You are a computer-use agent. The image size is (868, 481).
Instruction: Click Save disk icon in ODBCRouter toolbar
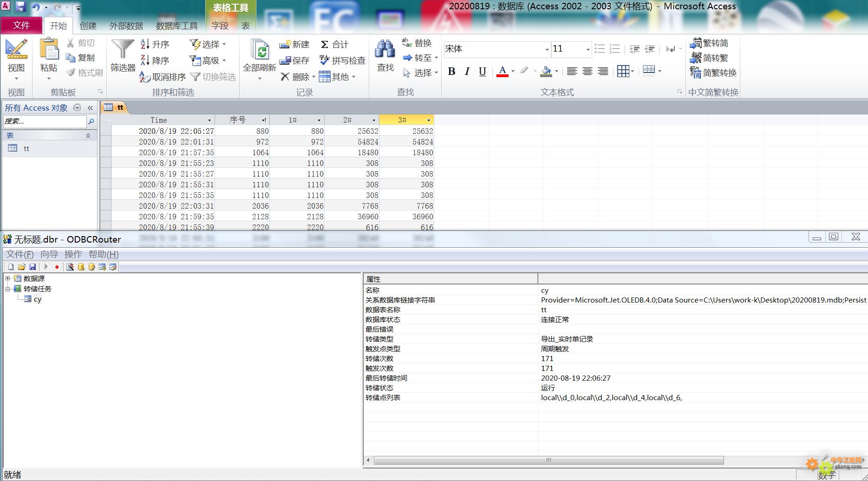(x=33, y=267)
